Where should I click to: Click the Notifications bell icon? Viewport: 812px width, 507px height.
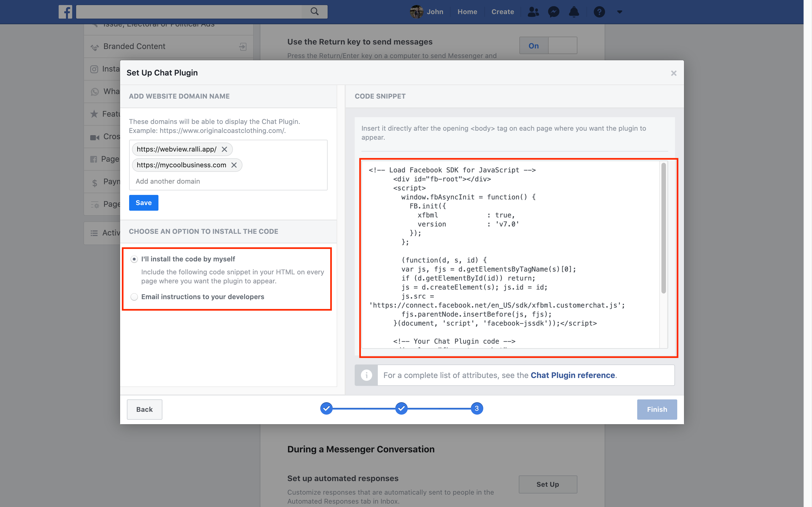[x=573, y=12]
